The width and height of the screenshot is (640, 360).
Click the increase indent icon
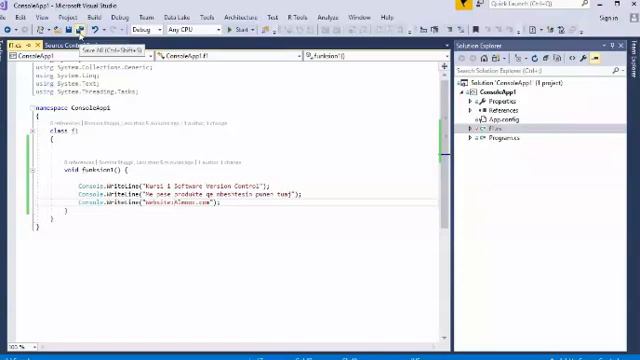tap(435, 30)
